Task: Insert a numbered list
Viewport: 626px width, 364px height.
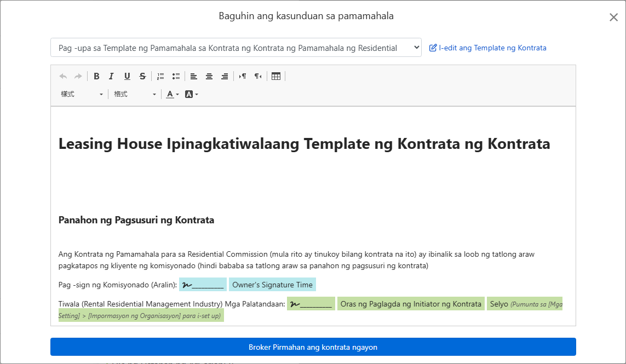Action: [160, 76]
